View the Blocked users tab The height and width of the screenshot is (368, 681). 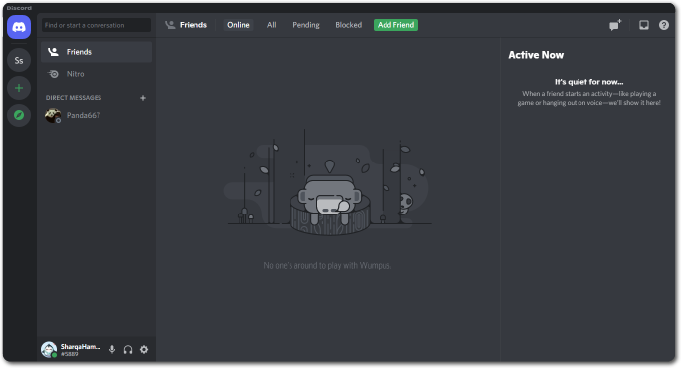pyautogui.click(x=348, y=25)
